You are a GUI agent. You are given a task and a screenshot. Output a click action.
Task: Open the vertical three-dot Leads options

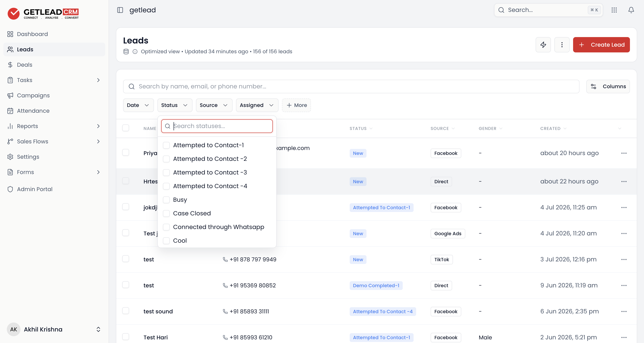click(562, 45)
